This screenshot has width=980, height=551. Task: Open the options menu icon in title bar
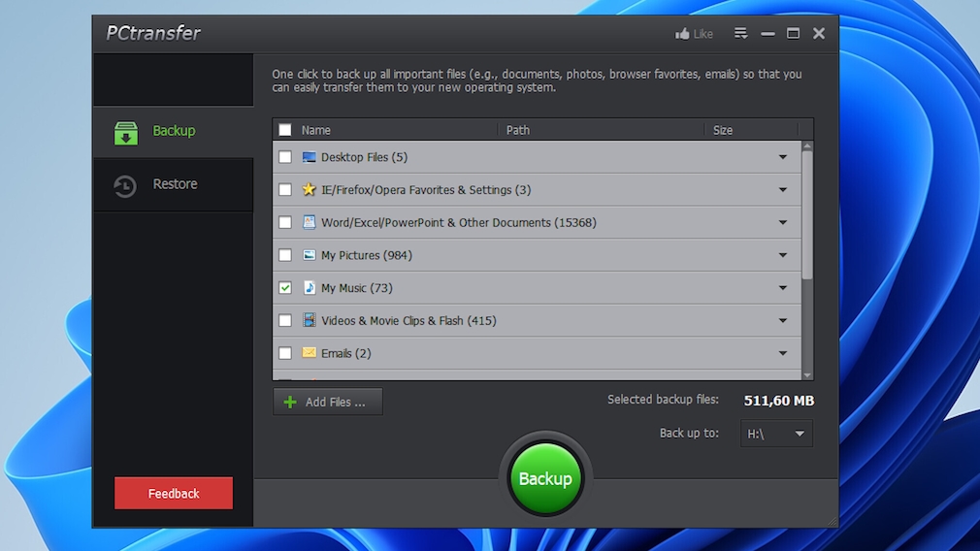click(x=740, y=34)
